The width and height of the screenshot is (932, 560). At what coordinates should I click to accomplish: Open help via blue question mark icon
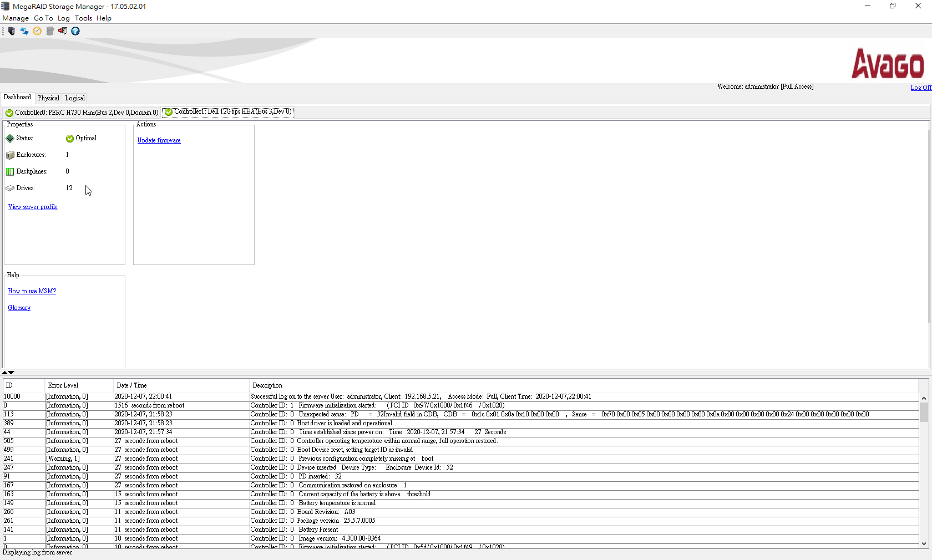[x=75, y=31]
